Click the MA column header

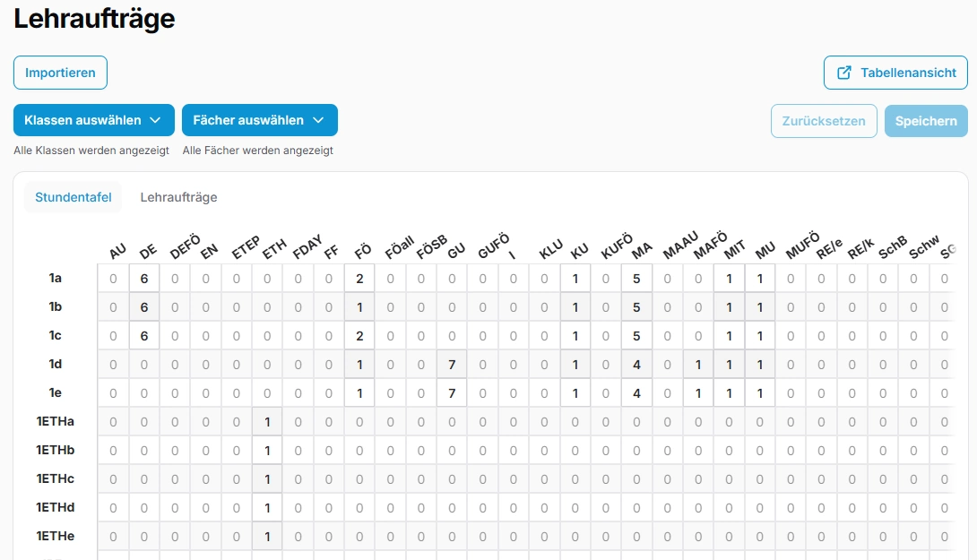(641, 252)
